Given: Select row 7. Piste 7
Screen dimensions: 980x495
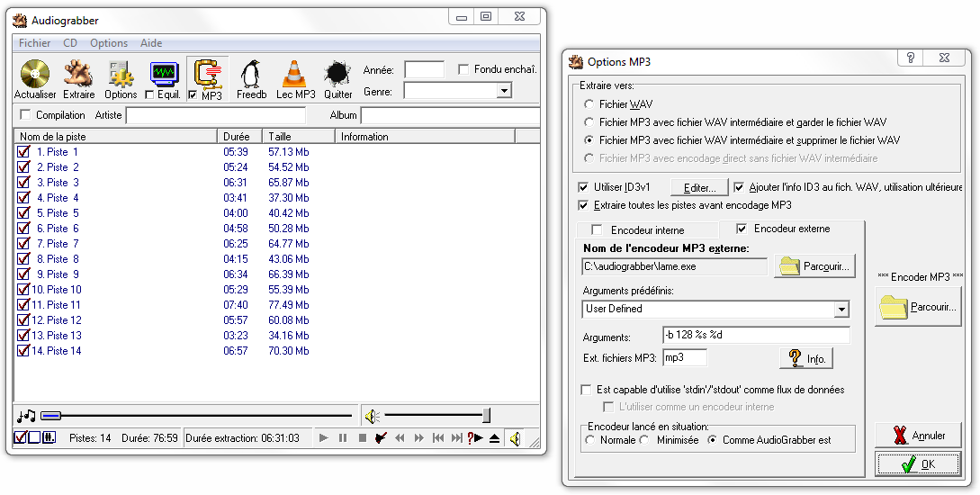Looking at the screenshot, I should click(x=277, y=244).
